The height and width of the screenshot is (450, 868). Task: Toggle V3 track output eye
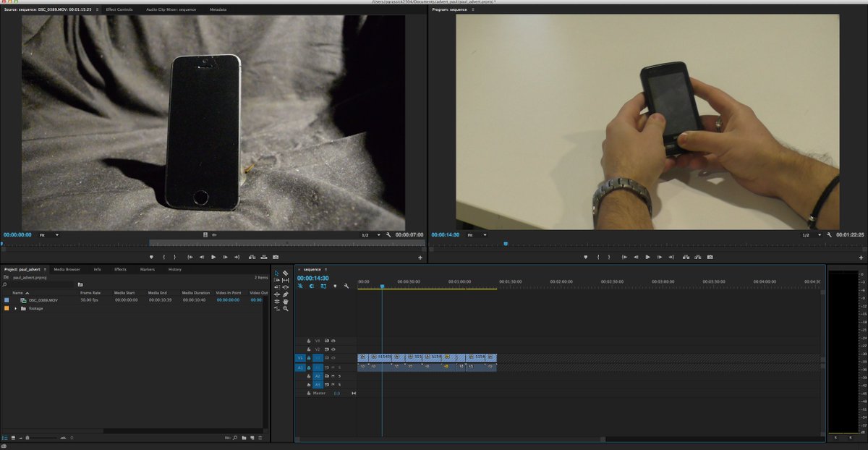[333, 341]
